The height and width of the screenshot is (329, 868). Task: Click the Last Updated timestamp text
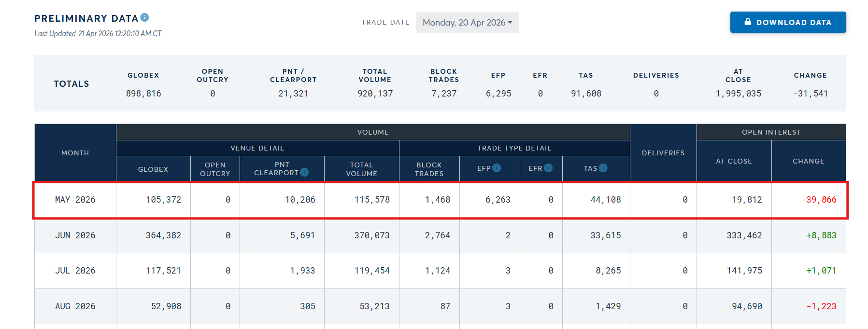pos(98,34)
